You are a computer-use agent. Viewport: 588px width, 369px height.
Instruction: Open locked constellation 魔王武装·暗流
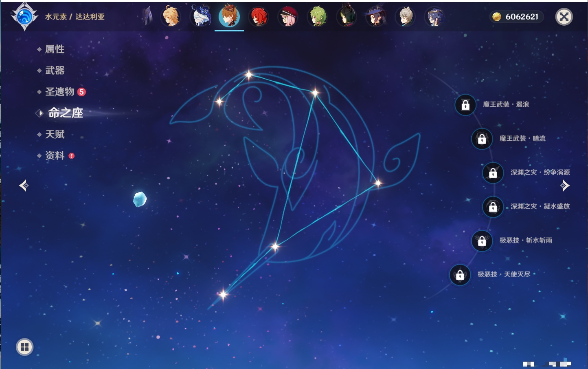(x=482, y=139)
